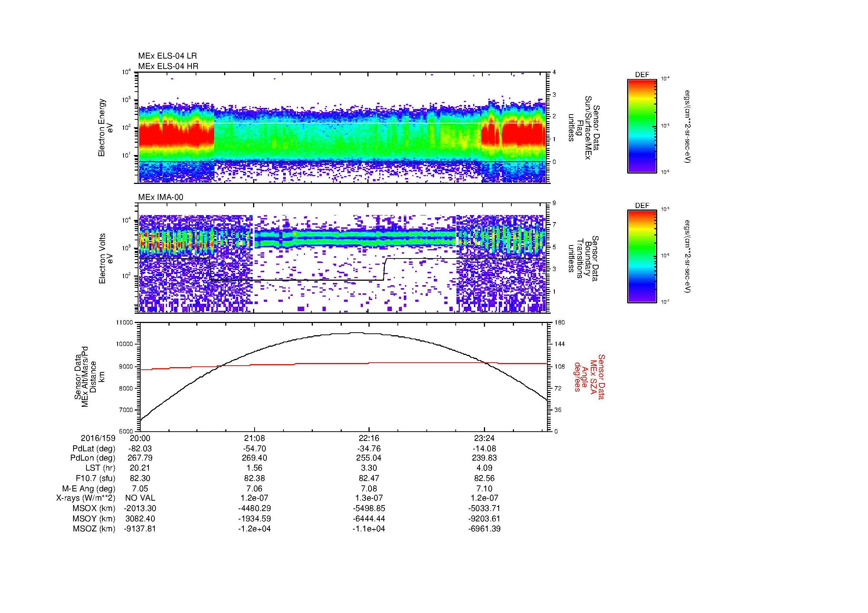The width and height of the screenshot is (868, 613).
Task: Select the MSOZ (km) row label
Action: [x=94, y=529]
